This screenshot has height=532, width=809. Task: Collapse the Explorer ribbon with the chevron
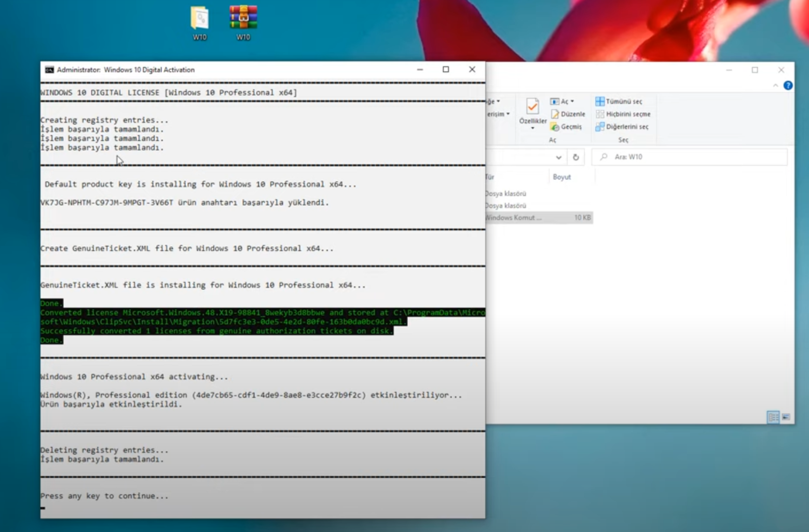[x=775, y=85]
